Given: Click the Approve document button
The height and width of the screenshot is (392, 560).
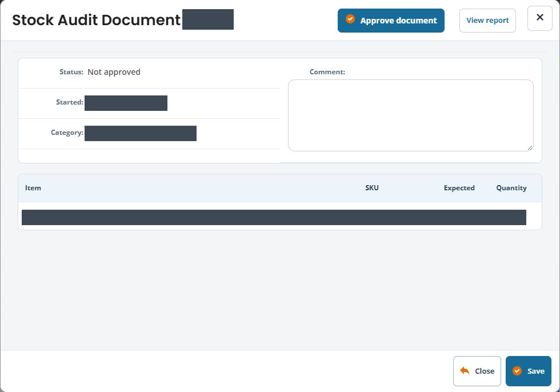Looking at the screenshot, I should (391, 21).
